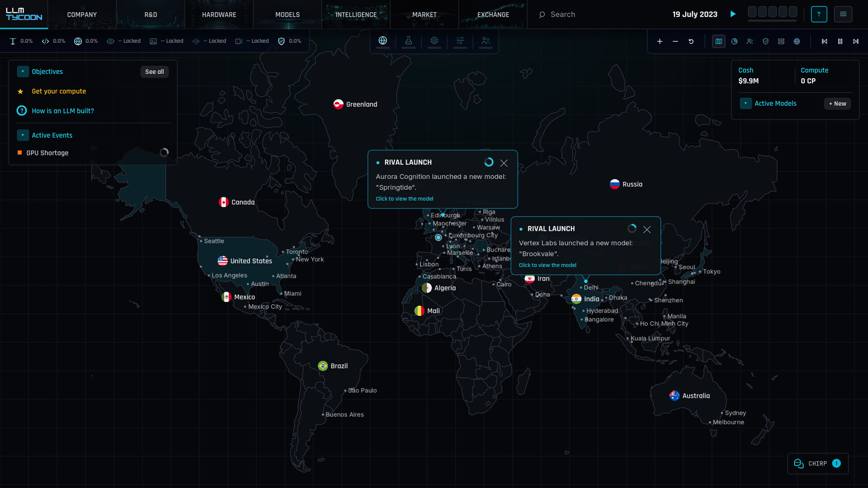Open the help question mark button
Image resolution: width=868 pixels, height=488 pixels.
click(819, 14)
